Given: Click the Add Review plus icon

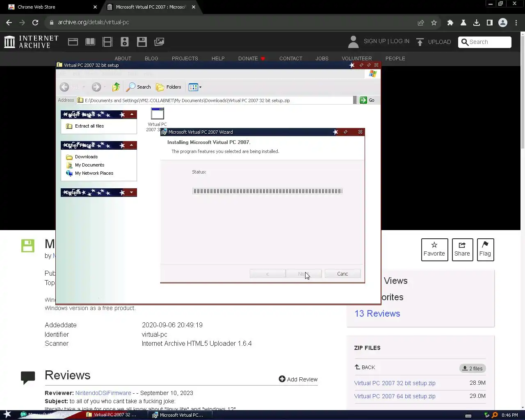Looking at the screenshot, I should pos(282,379).
